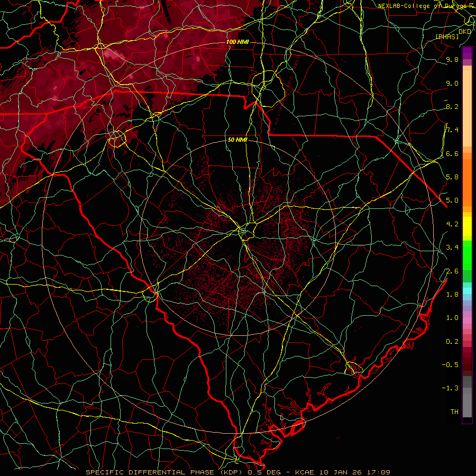Click the "TH" label on the color scale
The width and height of the screenshot is (476, 476).
[x=454, y=411]
